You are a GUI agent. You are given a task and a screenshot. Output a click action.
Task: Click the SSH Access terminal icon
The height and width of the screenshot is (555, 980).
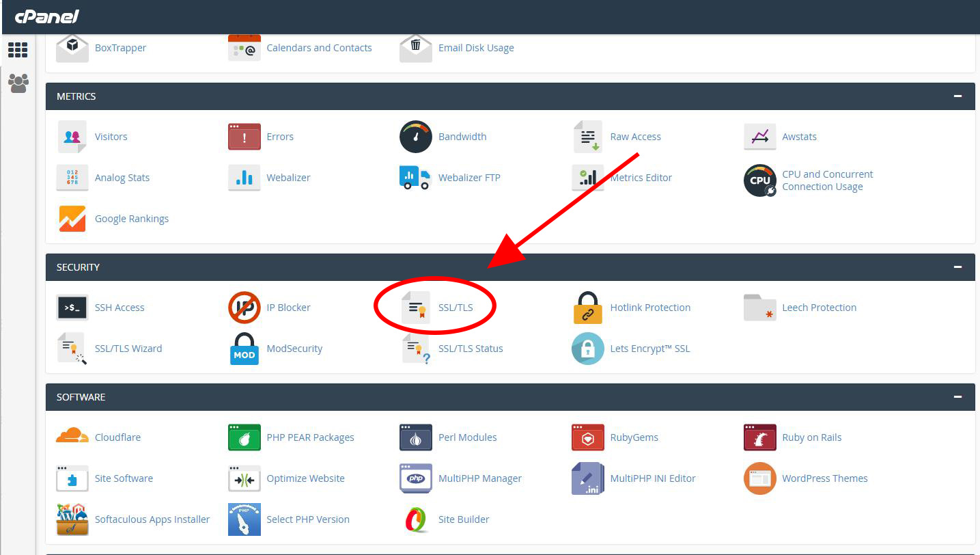tap(72, 308)
